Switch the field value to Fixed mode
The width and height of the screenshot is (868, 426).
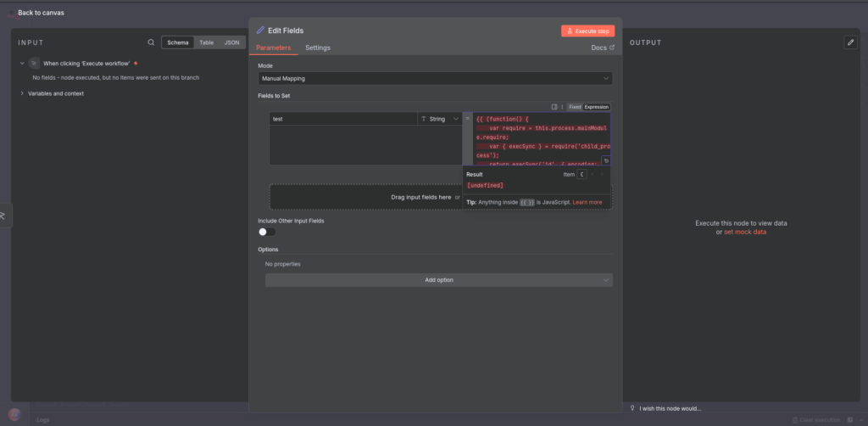click(575, 107)
